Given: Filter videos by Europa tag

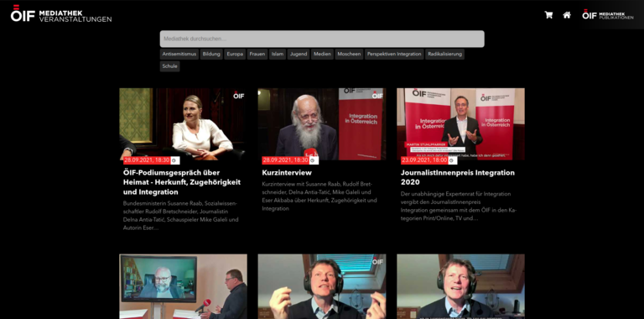Looking at the screenshot, I should coord(235,55).
